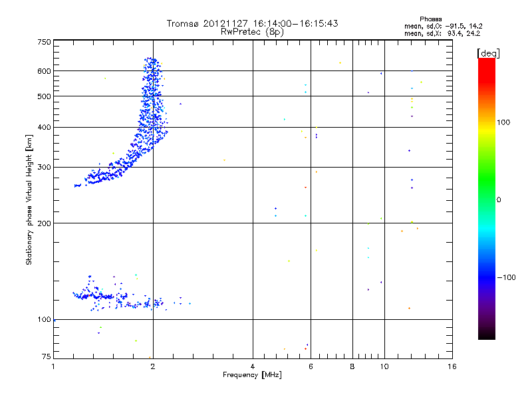
Task: Click the subtitle 'RwPretec (8p)'
Action: [252, 32]
